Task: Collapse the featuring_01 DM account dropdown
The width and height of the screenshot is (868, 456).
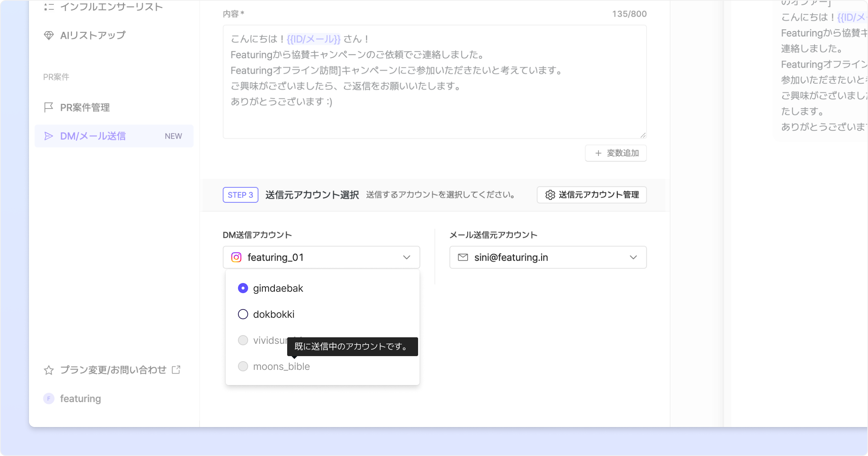Action: (x=407, y=257)
